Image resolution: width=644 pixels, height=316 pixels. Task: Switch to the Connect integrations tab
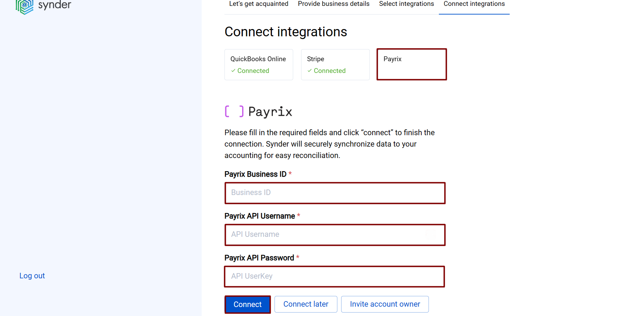[474, 4]
